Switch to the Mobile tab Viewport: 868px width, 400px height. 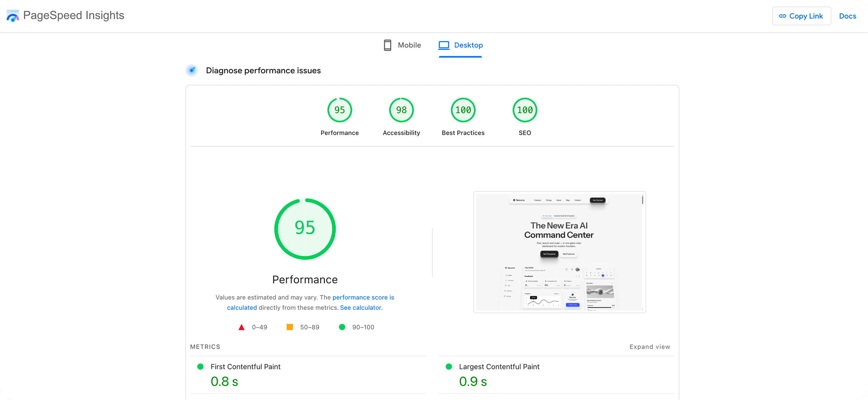409,45
